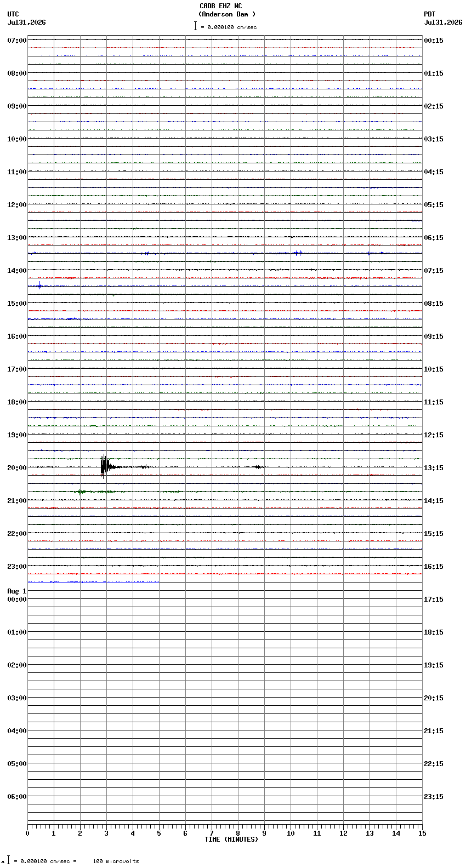Click the blue spike at start of 14:30 trace

tap(40, 285)
